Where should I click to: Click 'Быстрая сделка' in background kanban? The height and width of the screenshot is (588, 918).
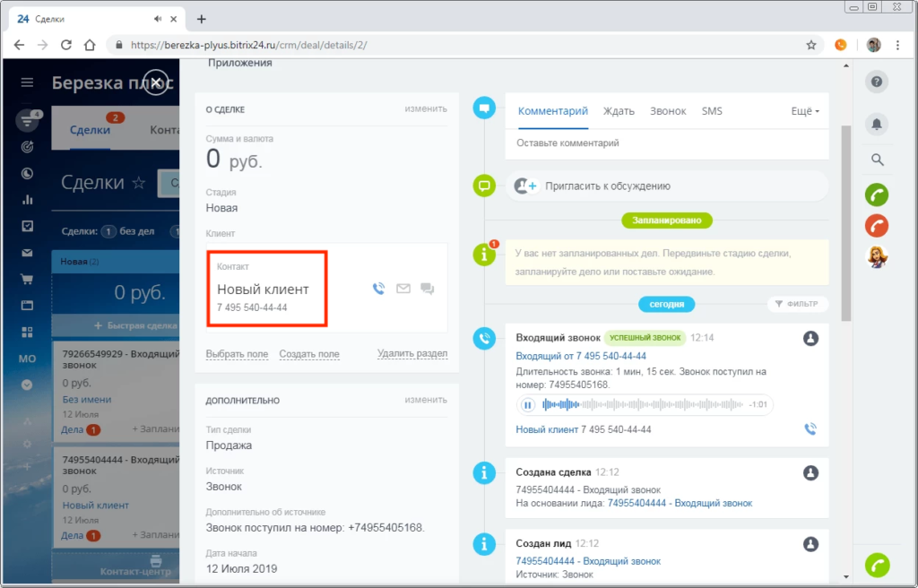click(136, 325)
